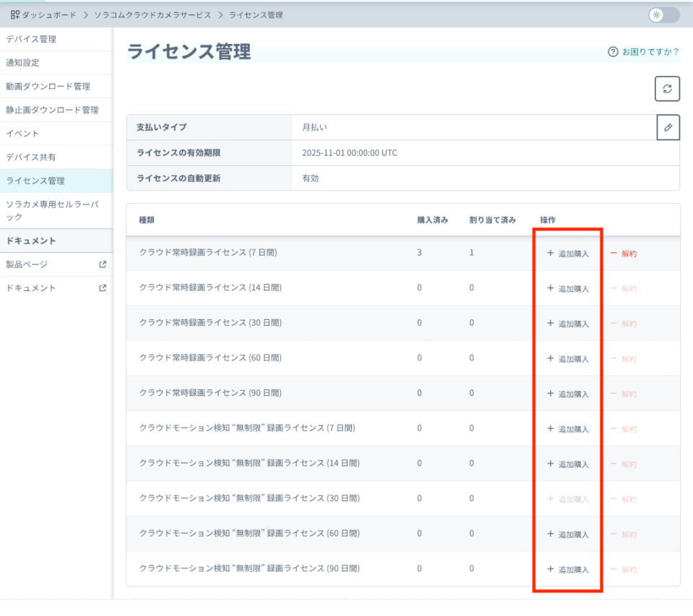Click ソラコムクラウドカメラサービス breadcrumb link
This screenshot has height=616, width=693.
[x=152, y=14]
